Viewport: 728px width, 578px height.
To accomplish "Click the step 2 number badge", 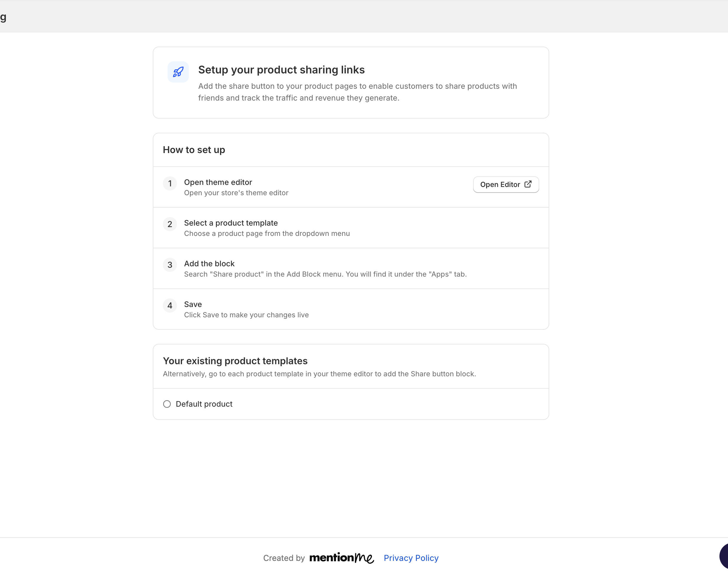I will (170, 224).
